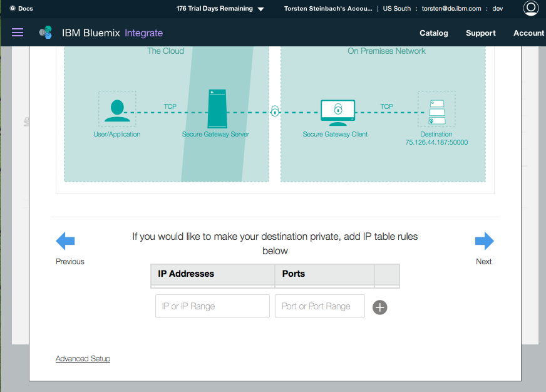Expand the Trial Days Remaining dropdown arrow
The image size is (546, 392).
261,9
